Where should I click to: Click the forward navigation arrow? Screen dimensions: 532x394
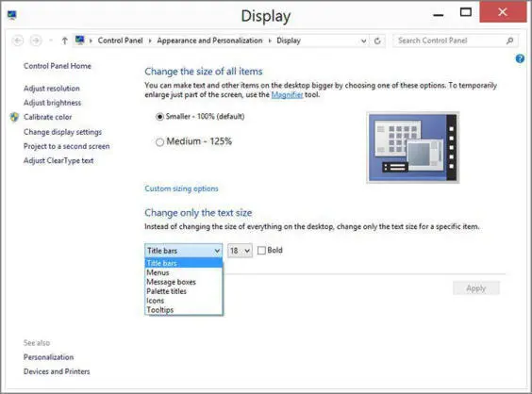(x=36, y=41)
